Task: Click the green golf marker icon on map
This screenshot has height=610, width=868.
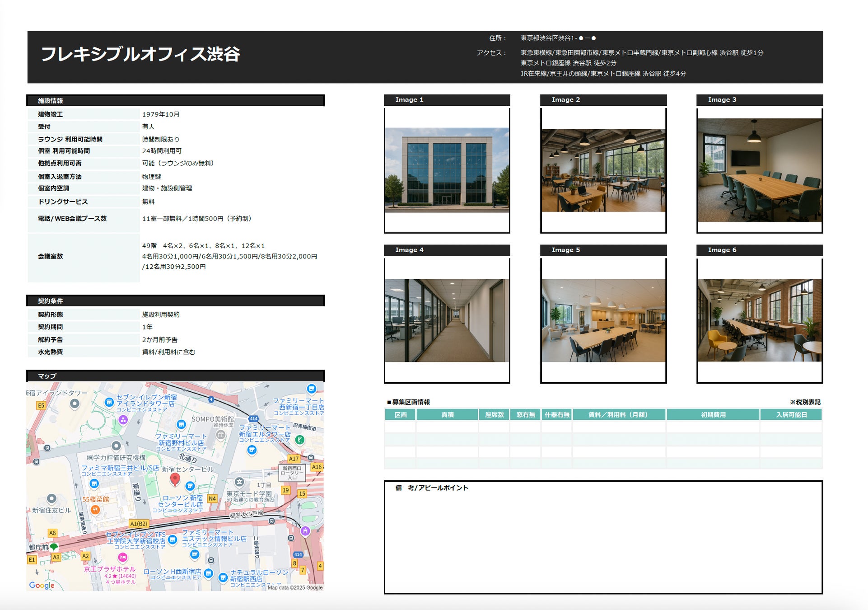Action: (299, 439)
